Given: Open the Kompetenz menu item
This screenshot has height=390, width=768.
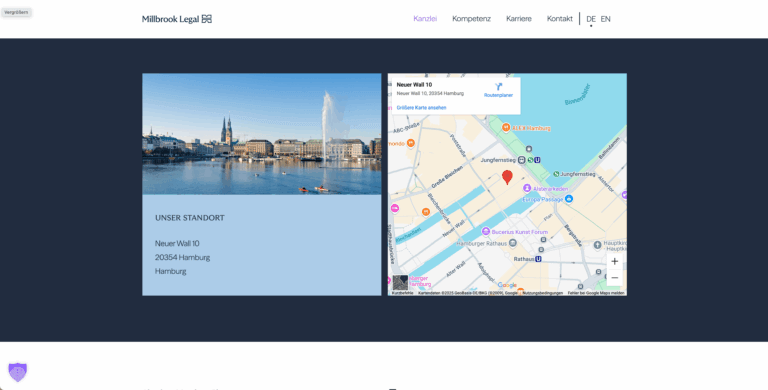Looking at the screenshot, I should point(471,19).
